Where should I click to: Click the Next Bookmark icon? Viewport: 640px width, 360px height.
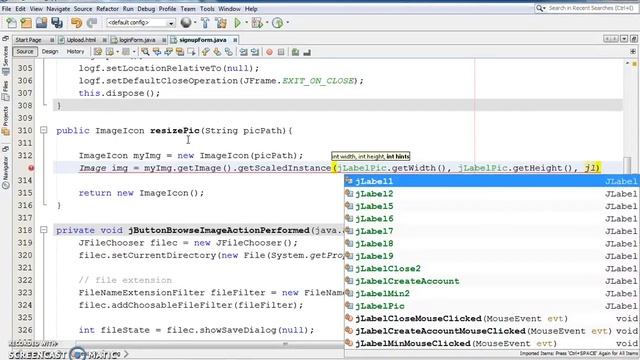[217, 52]
